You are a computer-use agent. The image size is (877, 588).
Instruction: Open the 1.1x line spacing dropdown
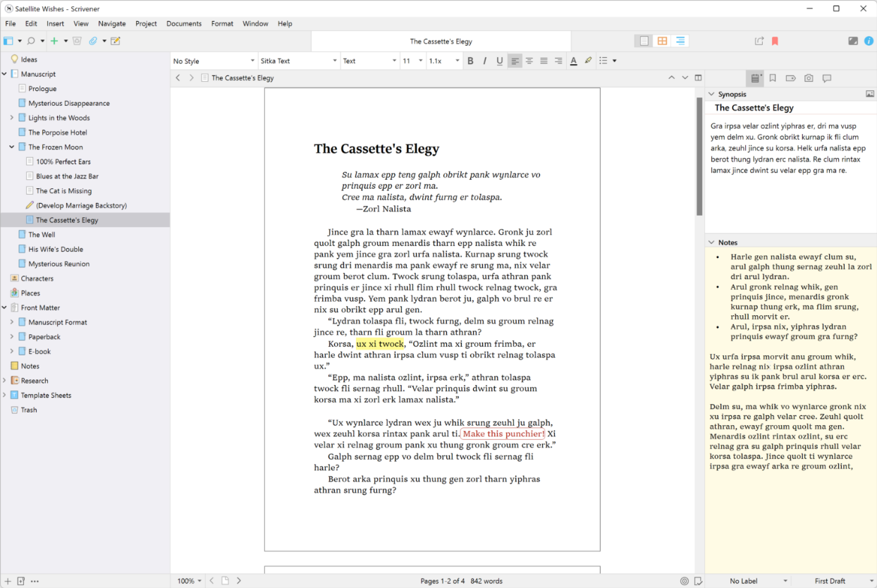click(444, 61)
